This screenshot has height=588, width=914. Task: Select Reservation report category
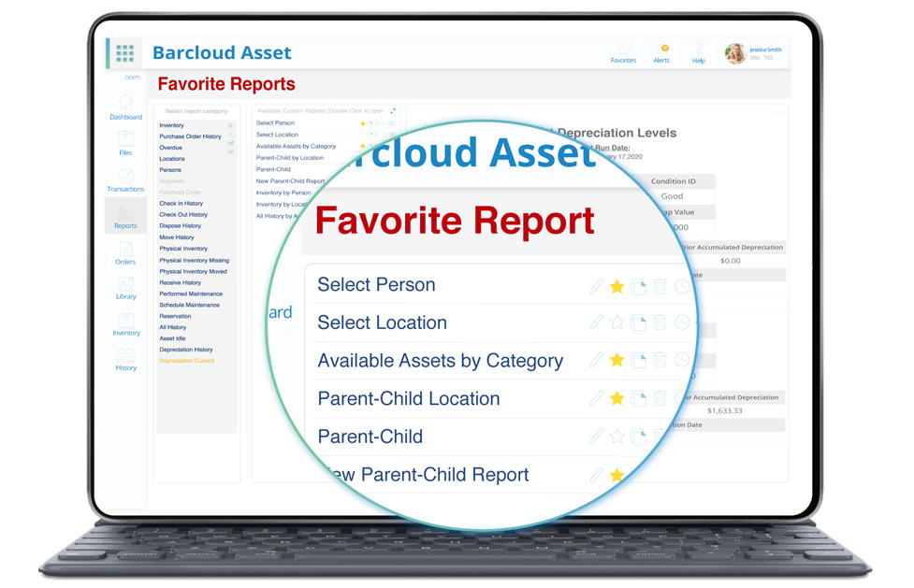click(x=175, y=316)
